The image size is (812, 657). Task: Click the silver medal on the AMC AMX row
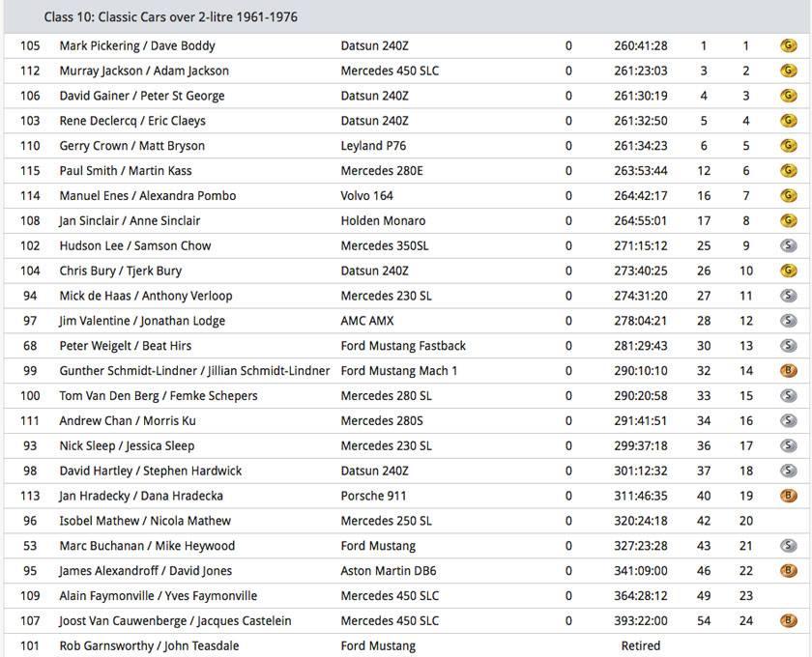pyautogui.click(x=788, y=321)
